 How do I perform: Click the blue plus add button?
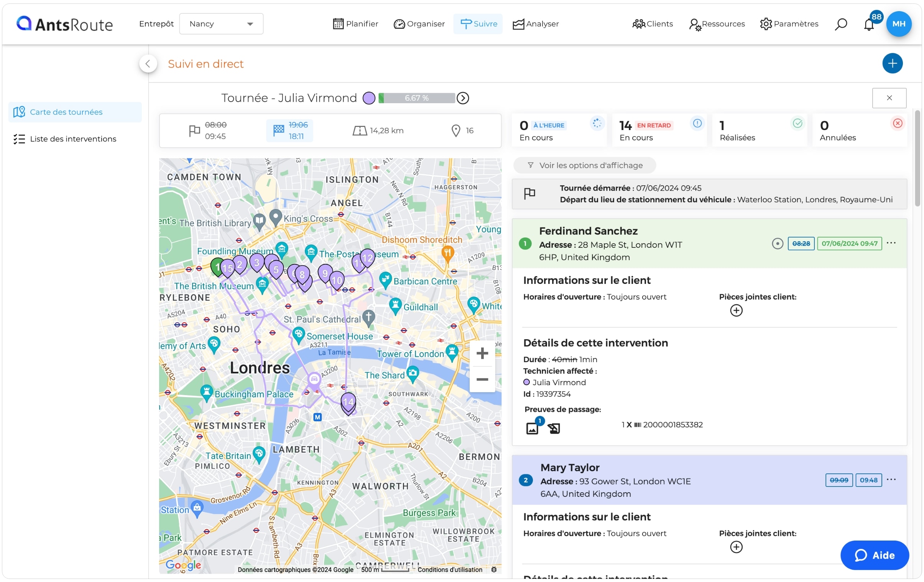[892, 63]
